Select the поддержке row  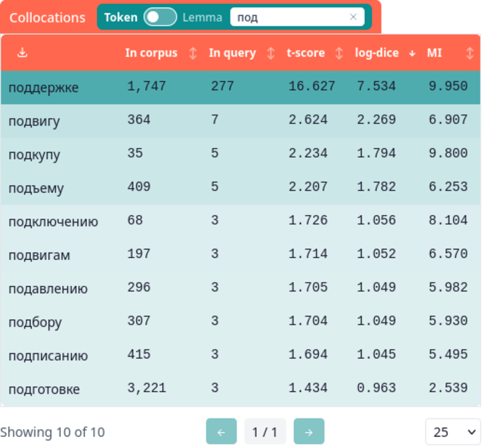[240, 87]
